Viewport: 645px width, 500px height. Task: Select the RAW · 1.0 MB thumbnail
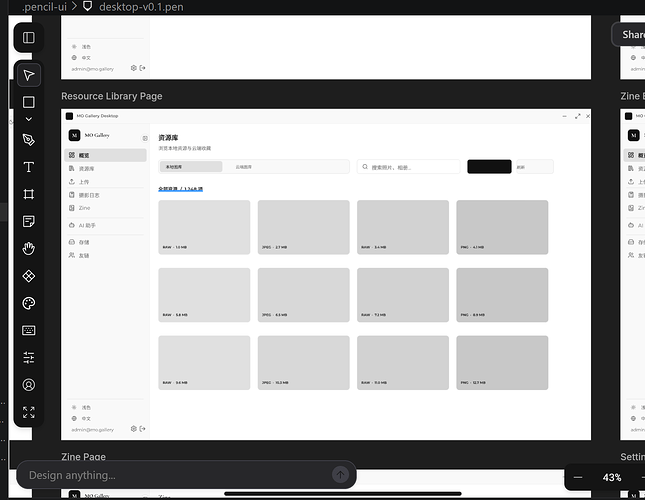[x=204, y=227]
